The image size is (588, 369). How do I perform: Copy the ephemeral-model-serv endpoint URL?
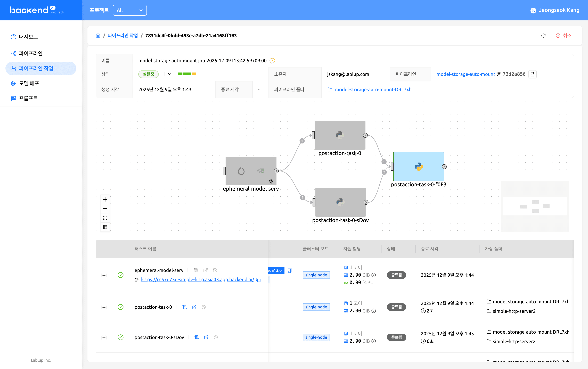pyautogui.click(x=258, y=280)
